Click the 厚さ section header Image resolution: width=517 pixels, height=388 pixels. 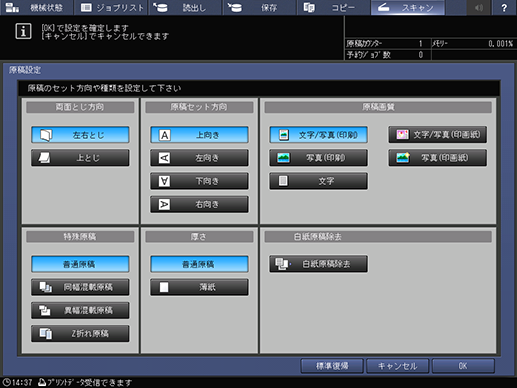[x=199, y=237]
